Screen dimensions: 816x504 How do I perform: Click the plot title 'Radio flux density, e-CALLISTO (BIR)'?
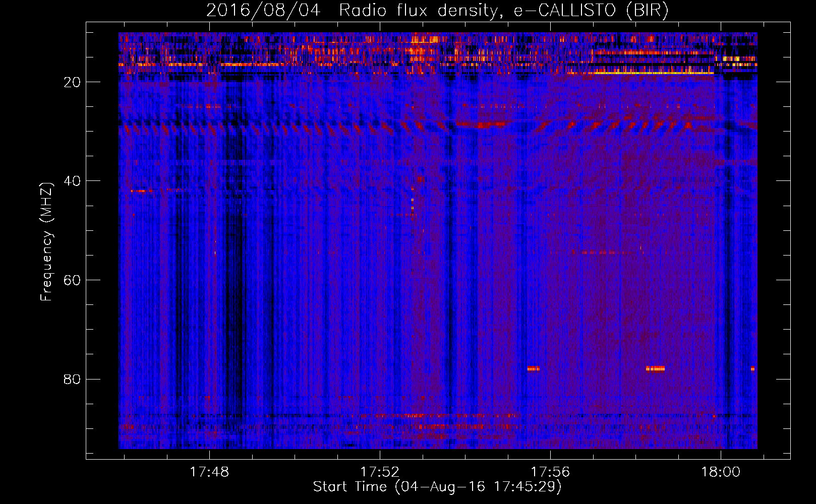(x=503, y=11)
